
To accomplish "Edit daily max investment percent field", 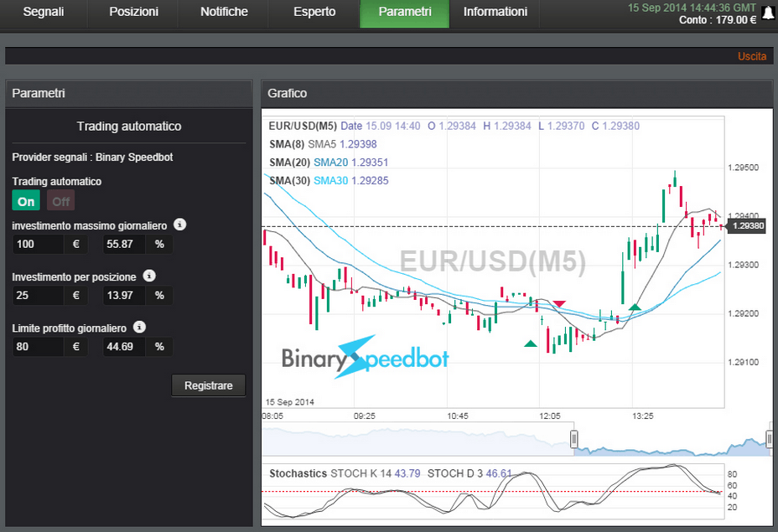I will tap(124, 244).
